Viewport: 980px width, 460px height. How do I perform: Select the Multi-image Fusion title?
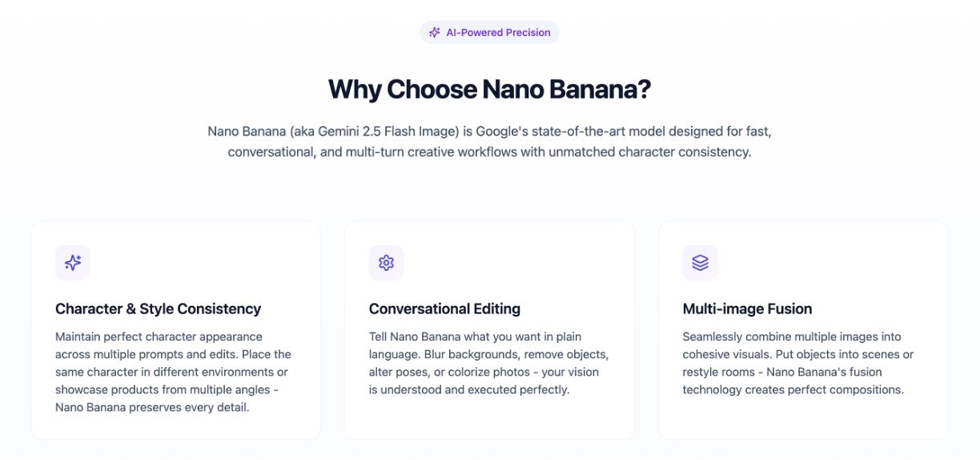coord(747,309)
